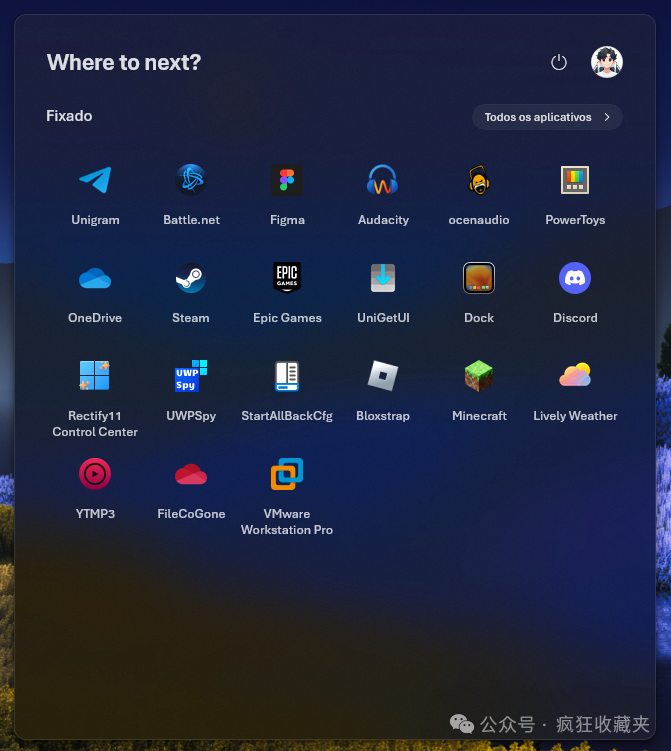Open the VMware Workstation Pro icon
Screen dimensions: 671x751
[287, 474]
